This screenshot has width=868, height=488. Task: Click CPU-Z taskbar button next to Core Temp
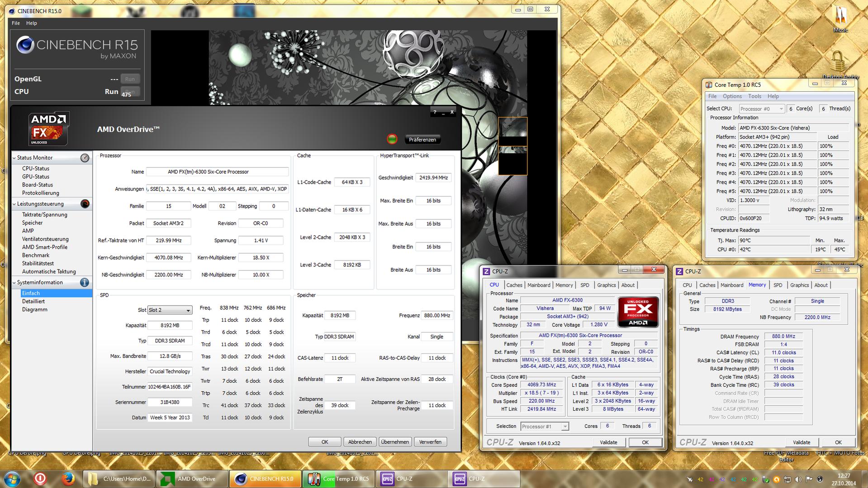[412, 479]
